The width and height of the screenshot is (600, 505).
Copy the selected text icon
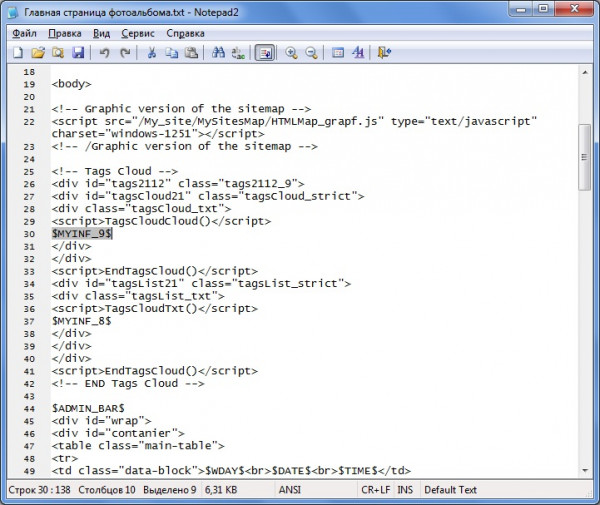171,52
